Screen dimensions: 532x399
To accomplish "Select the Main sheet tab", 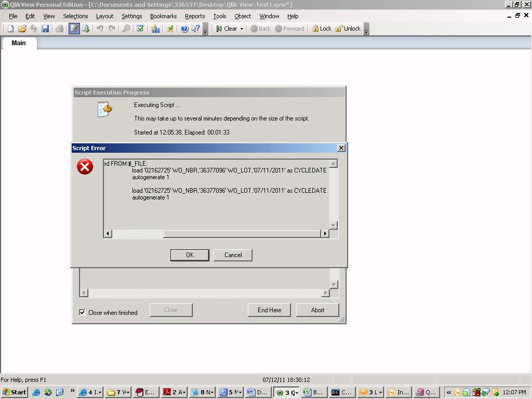I will [x=19, y=43].
